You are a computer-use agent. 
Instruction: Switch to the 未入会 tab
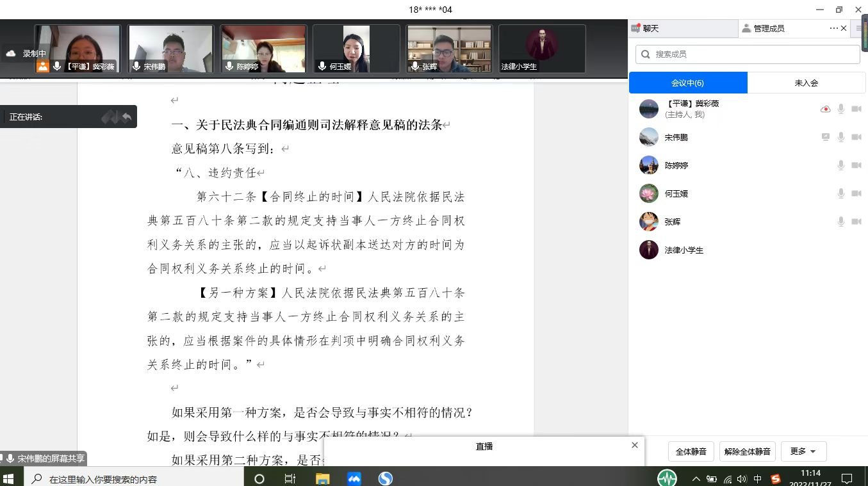(806, 83)
